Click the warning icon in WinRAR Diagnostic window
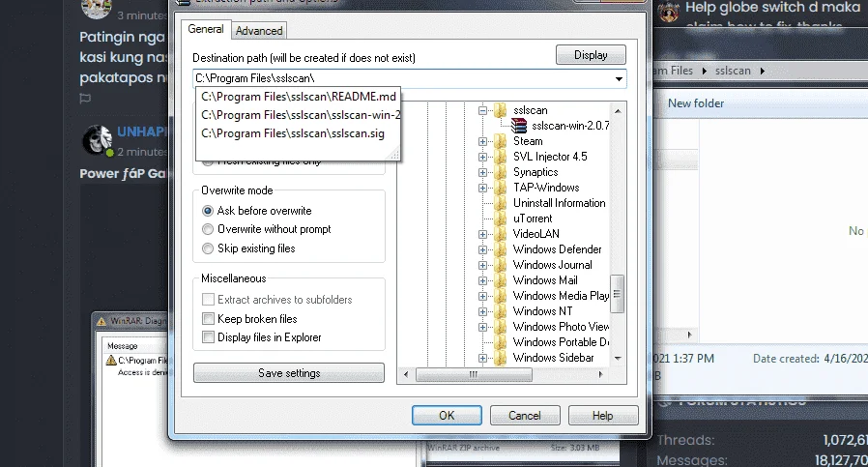The width and height of the screenshot is (868, 467). (x=111, y=360)
